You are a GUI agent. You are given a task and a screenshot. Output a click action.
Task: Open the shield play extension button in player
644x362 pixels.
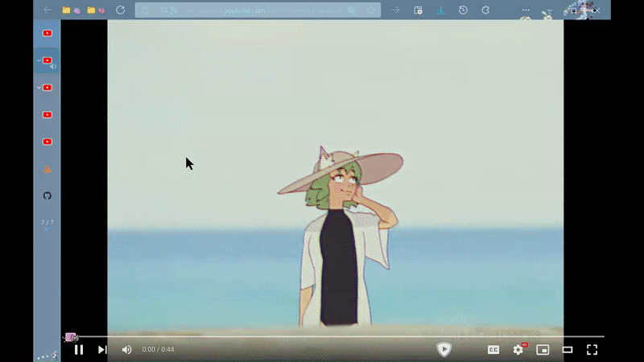click(444, 349)
